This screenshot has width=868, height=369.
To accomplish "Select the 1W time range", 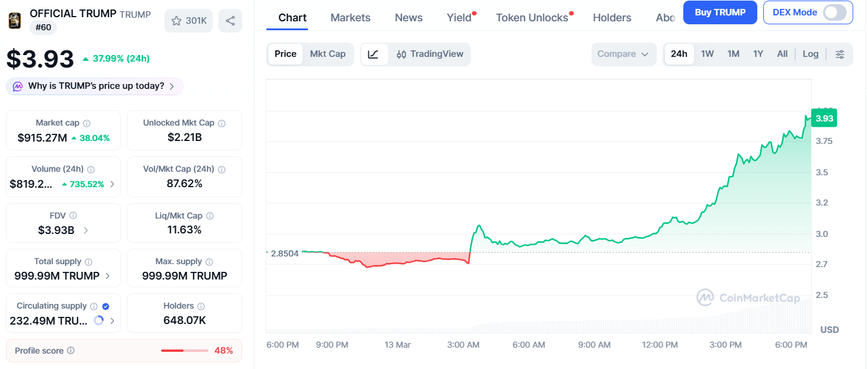I will (x=708, y=54).
